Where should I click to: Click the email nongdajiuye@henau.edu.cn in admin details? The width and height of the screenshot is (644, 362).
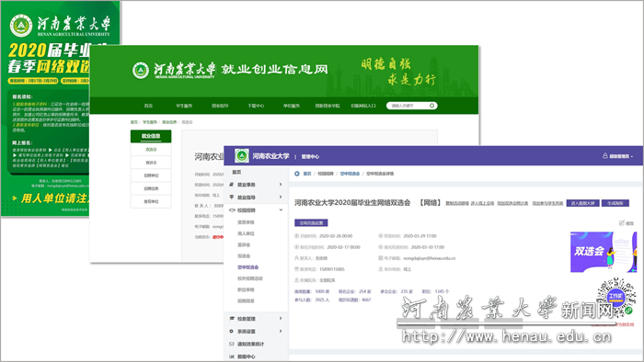(x=430, y=258)
